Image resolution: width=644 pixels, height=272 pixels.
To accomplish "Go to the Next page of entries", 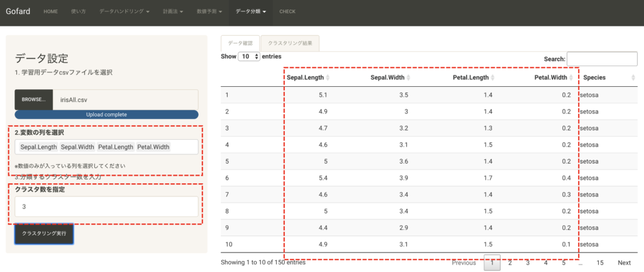I will point(624,263).
